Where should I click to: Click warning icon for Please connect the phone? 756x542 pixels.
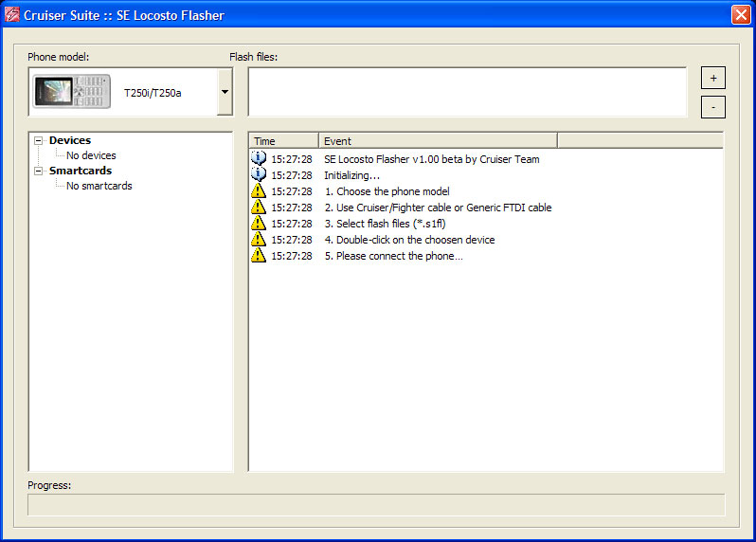tap(259, 256)
